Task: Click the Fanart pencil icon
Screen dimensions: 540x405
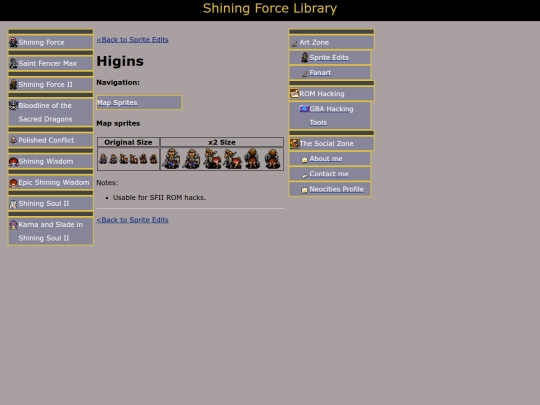Action: coord(304,73)
